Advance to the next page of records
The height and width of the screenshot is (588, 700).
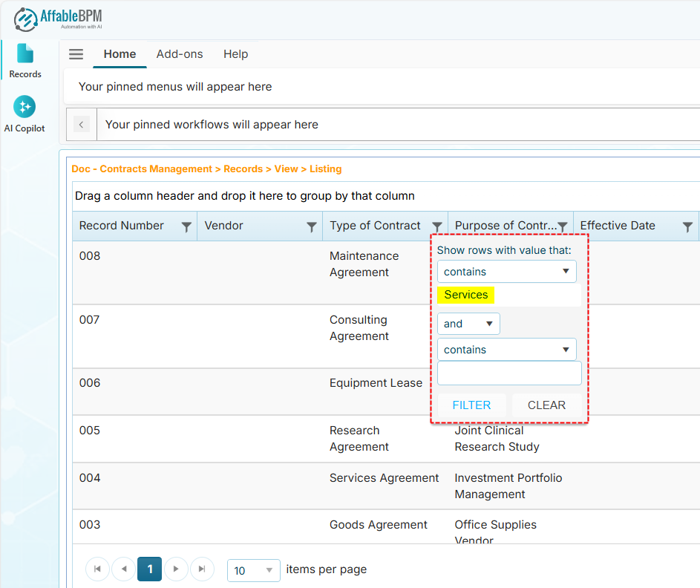[x=176, y=569]
